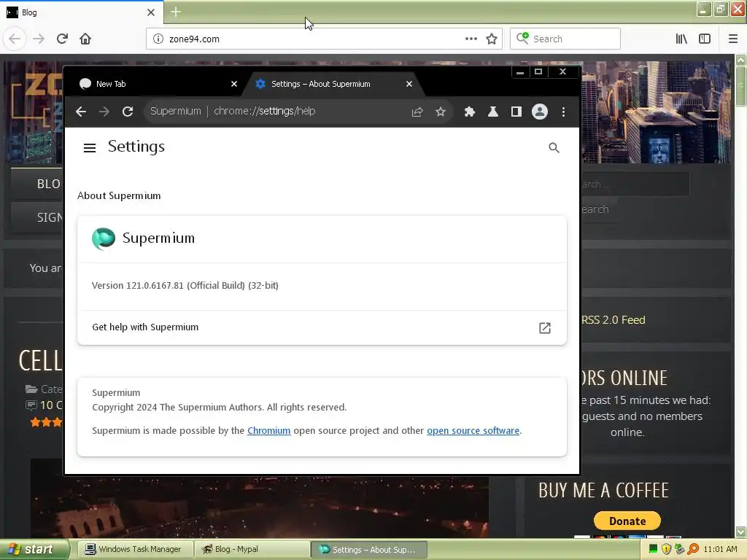The image size is (747, 560).
Task: Share this page icon in Supermium
Action: [x=417, y=112]
